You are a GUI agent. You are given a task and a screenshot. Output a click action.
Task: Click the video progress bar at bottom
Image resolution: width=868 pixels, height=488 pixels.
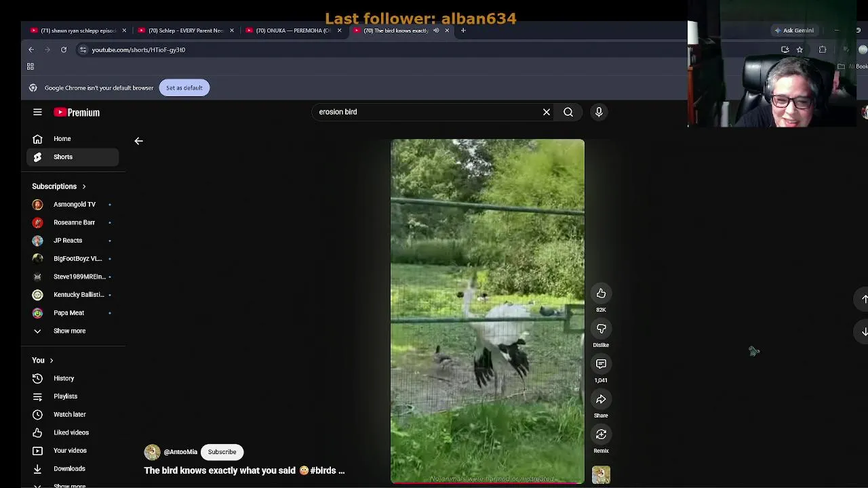click(x=488, y=483)
